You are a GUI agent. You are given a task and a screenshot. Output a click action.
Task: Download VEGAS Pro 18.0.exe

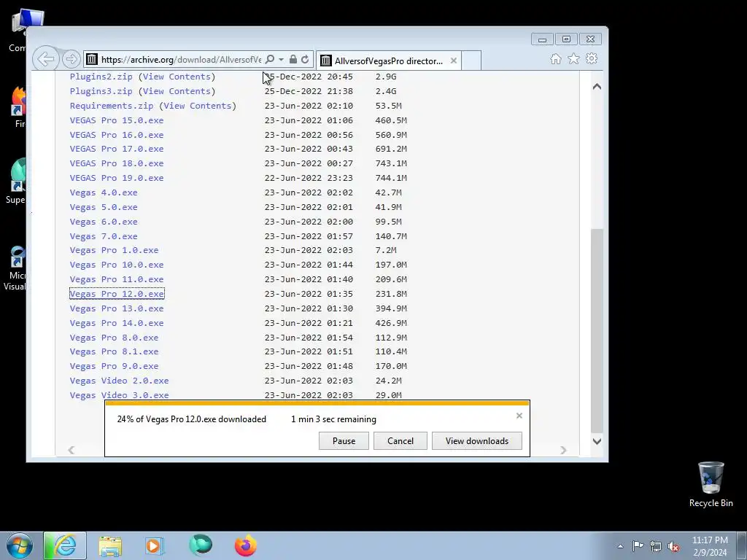coord(117,163)
